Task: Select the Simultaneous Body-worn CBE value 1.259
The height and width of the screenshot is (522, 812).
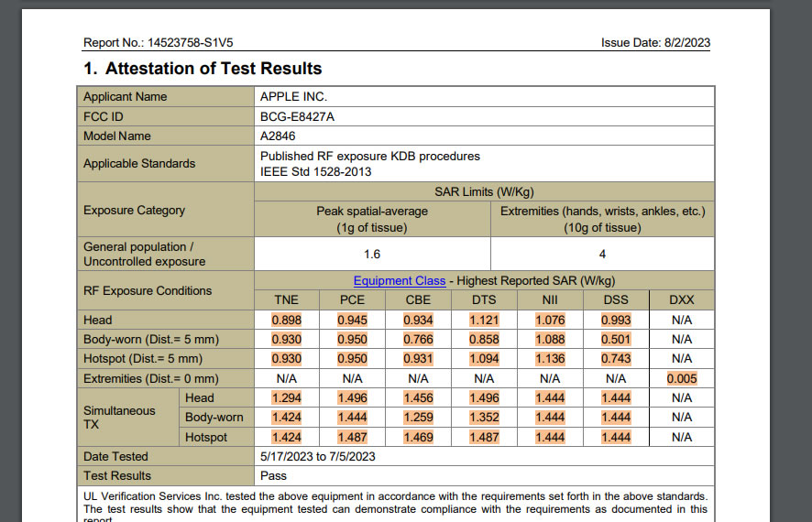Action: pyautogui.click(x=418, y=418)
